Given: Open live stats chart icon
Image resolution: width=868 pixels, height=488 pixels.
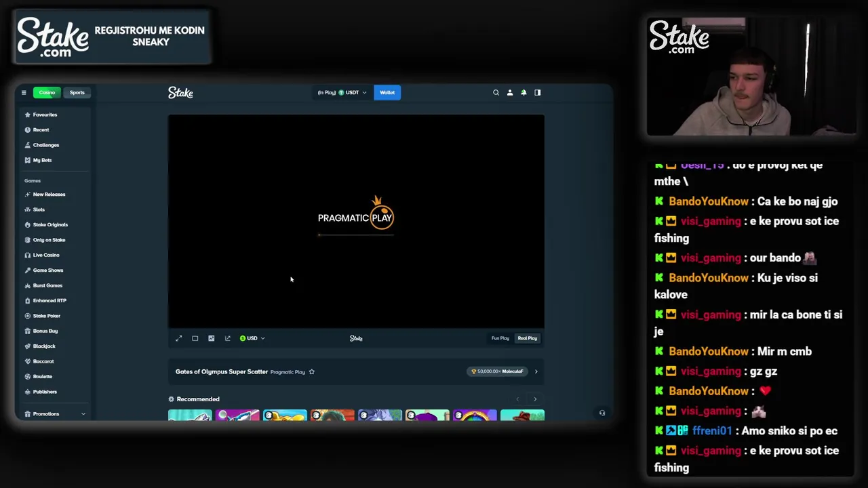Looking at the screenshot, I should (x=212, y=338).
